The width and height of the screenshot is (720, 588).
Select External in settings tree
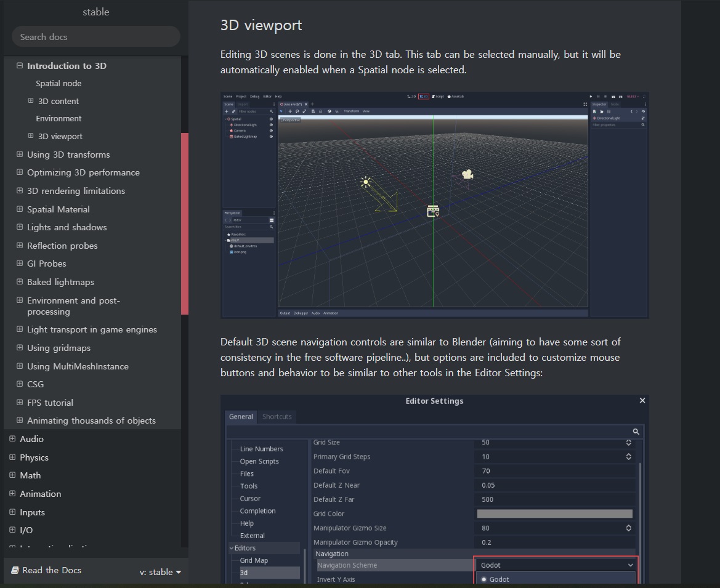coord(252,535)
